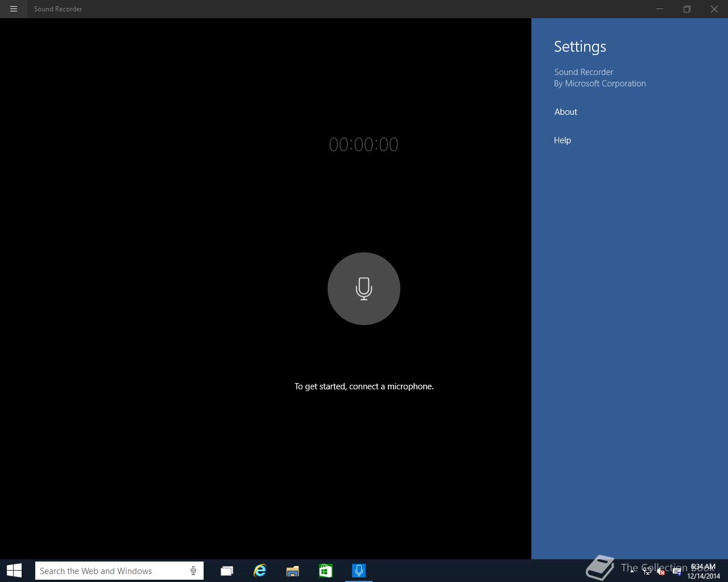Minimize the Sound Recorder window

tap(660, 9)
